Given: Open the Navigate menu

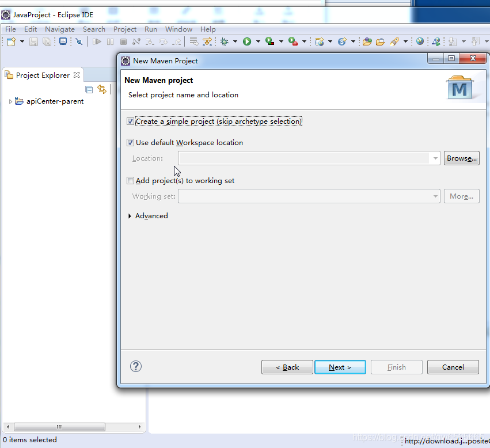Looking at the screenshot, I should click(x=60, y=29).
